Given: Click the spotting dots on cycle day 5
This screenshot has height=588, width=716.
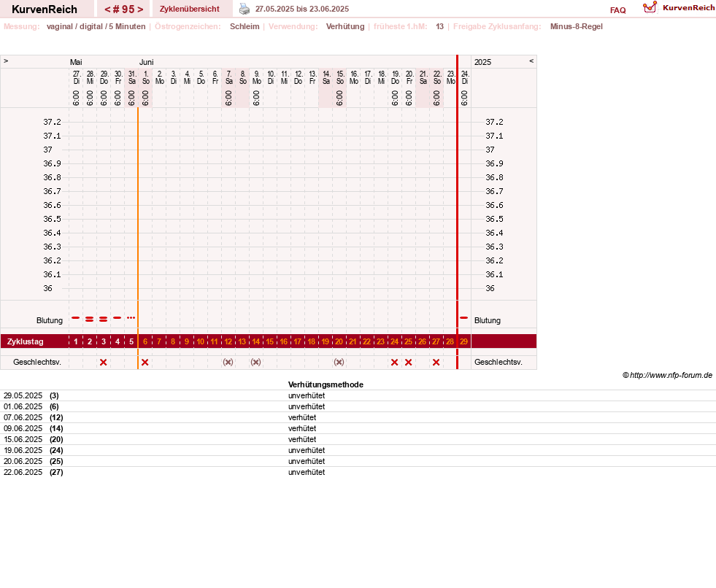Looking at the screenshot, I should (x=131, y=318).
